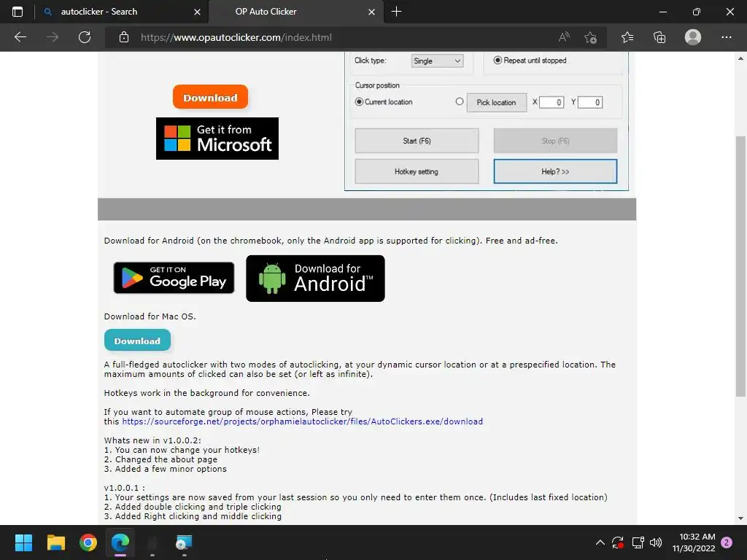Screen dimensions: 747x560
Task: Click the Pick location button
Action: coord(496,102)
